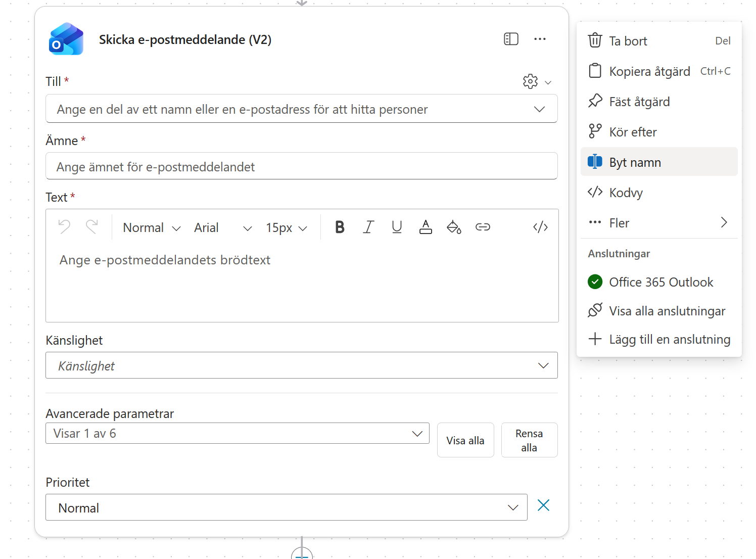The height and width of the screenshot is (559, 756).
Task: Open the Arial font dropdown
Action: (x=223, y=227)
